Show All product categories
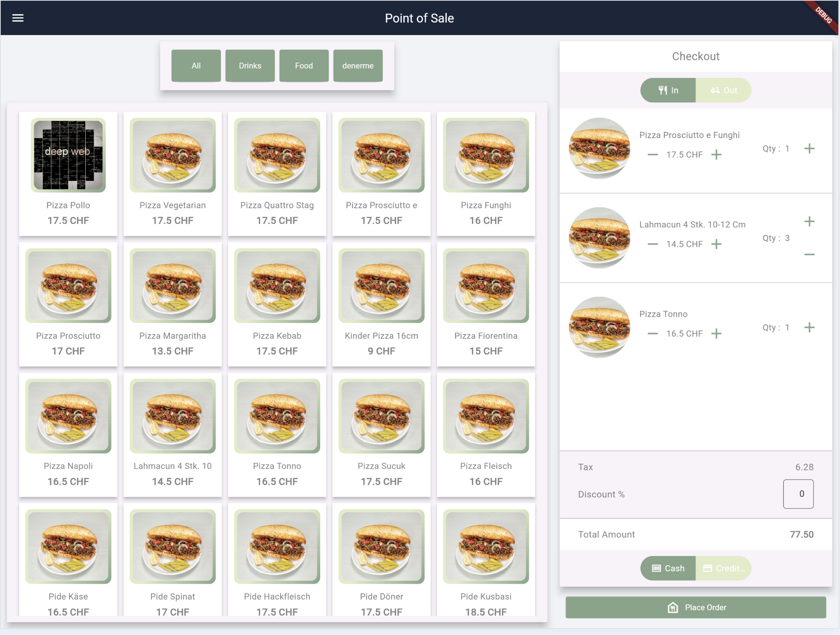Screen dimensions: 840x635 pos(196,66)
